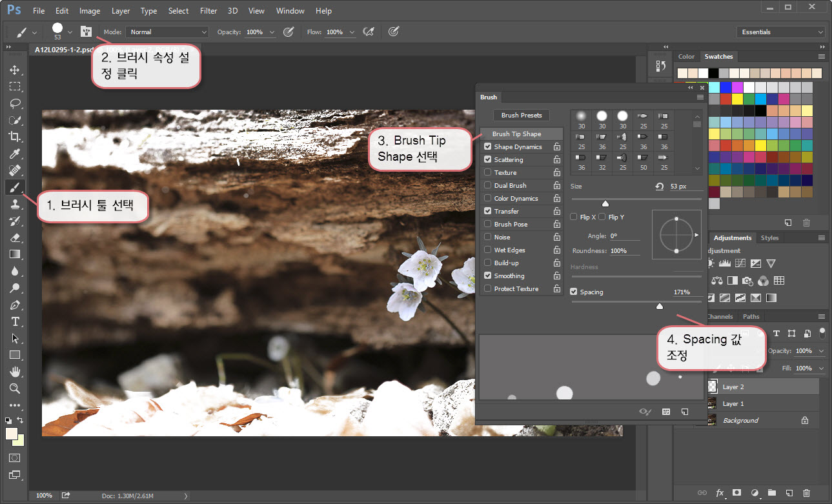The image size is (832, 504).
Task: Switch to the Paths tab
Action: (751, 316)
